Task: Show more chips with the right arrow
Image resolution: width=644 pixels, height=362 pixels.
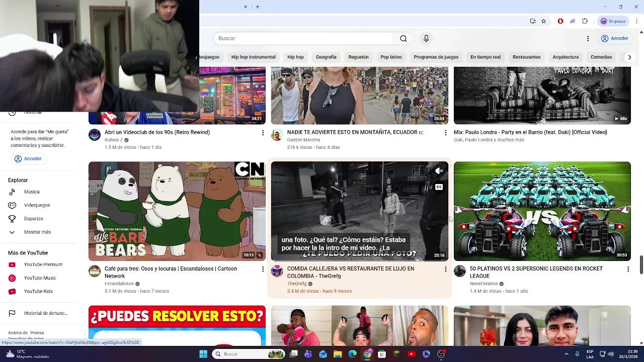Action: pyautogui.click(x=629, y=57)
